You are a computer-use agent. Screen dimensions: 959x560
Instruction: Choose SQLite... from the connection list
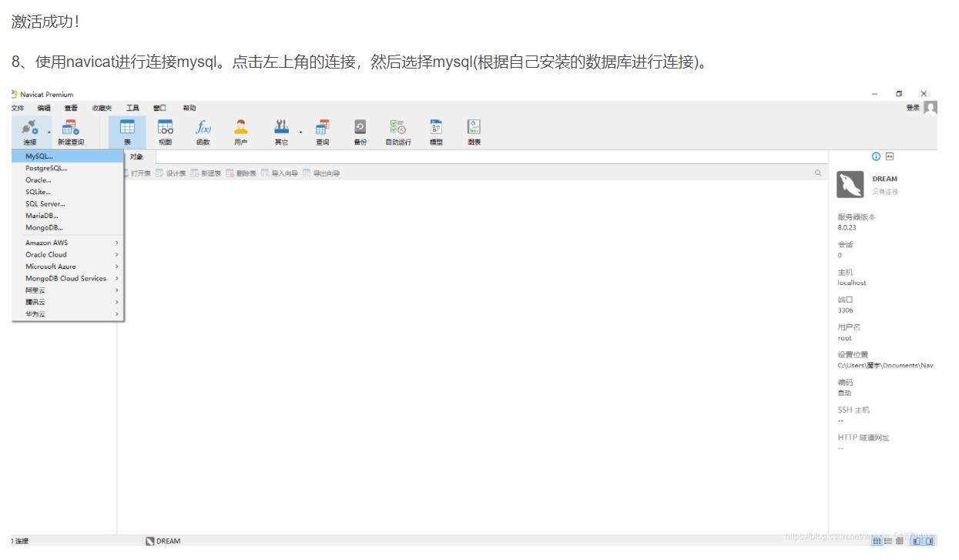(68, 192)
